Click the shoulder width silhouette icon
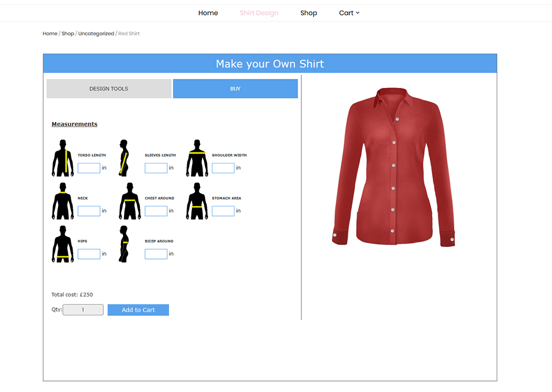The width and height of the screenshot is (552, 392). click(x=197, y=158)
